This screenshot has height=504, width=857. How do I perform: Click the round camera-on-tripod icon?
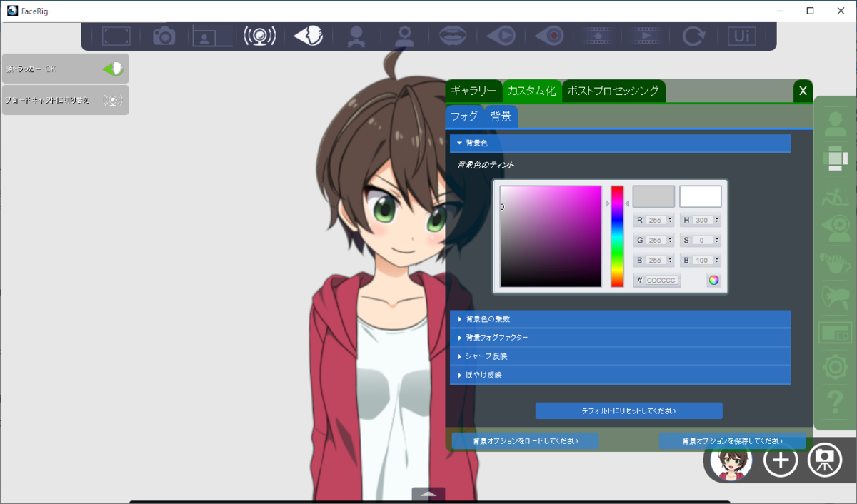coord(825,460)
